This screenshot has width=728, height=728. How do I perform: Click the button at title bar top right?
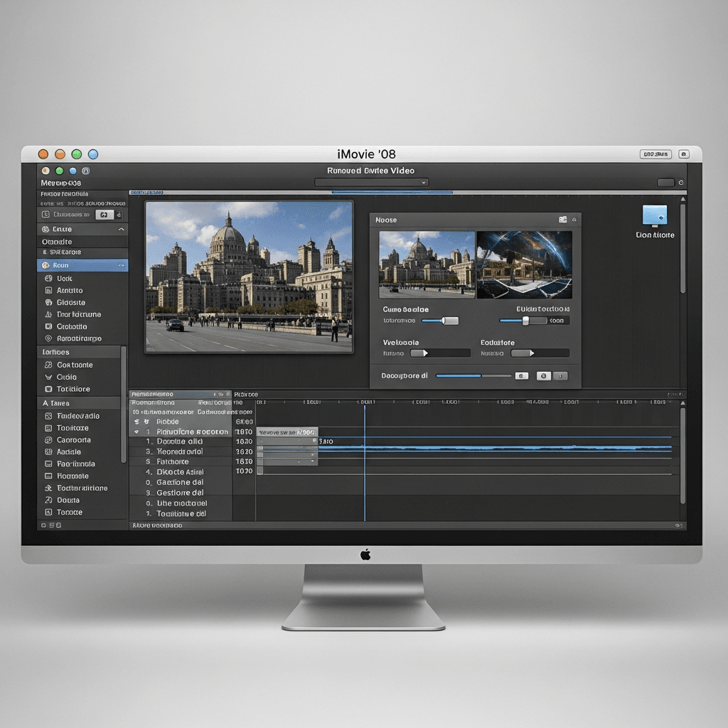655,154
